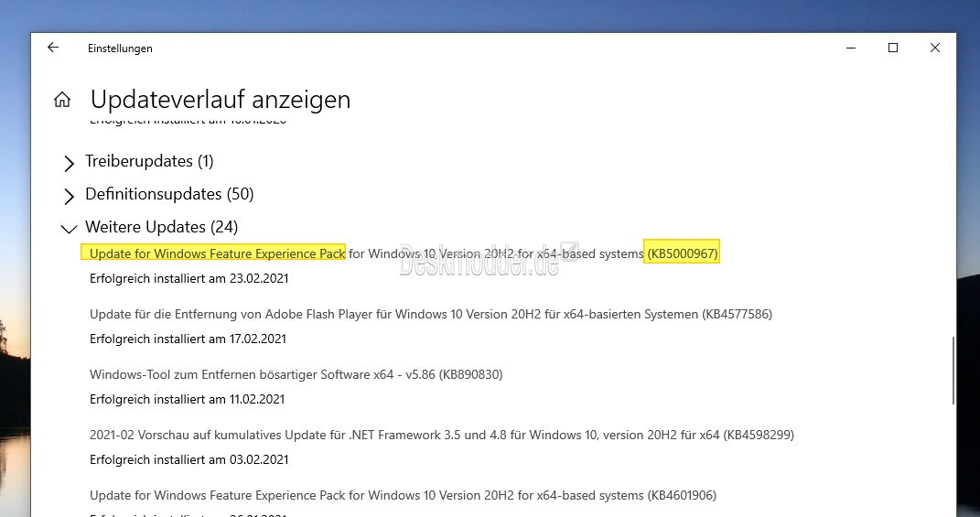980x517 pixels.
Task: Close the Einstellungen window
Action: click(935, 48)
